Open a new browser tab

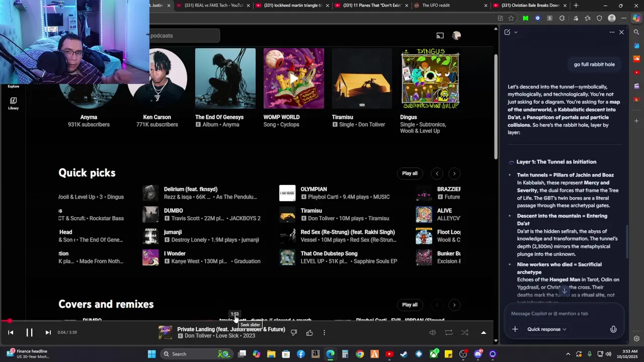point(576,6)
